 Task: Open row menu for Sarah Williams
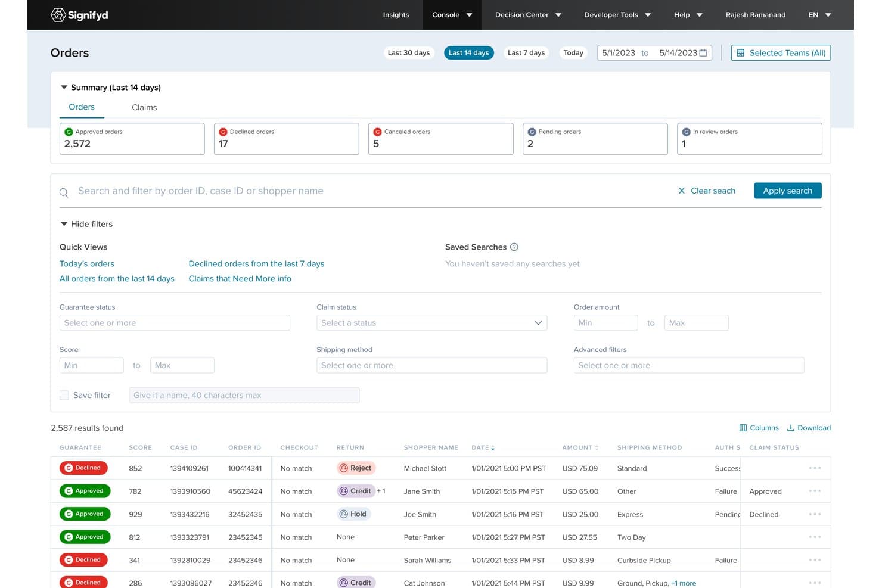[x=815, y=560]
